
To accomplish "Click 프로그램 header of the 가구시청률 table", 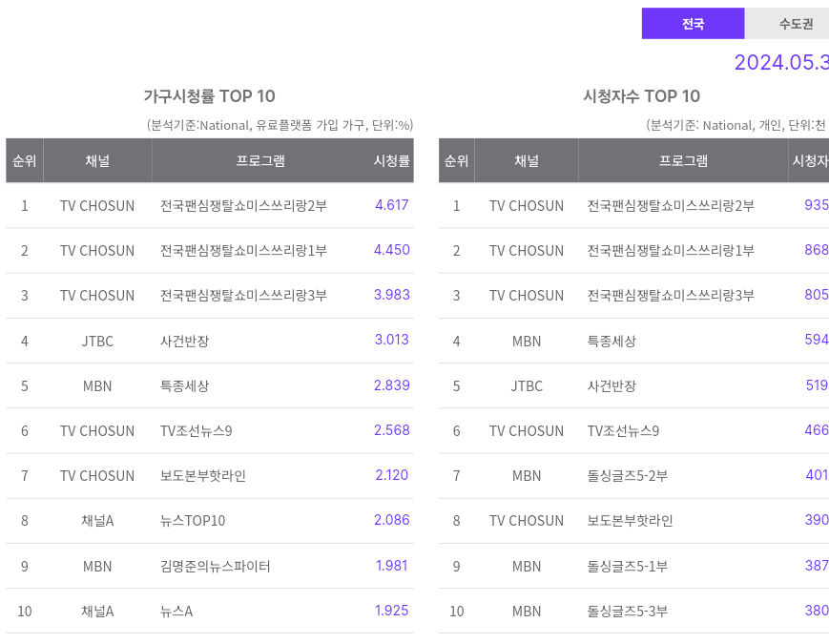I will coord(260,160).
